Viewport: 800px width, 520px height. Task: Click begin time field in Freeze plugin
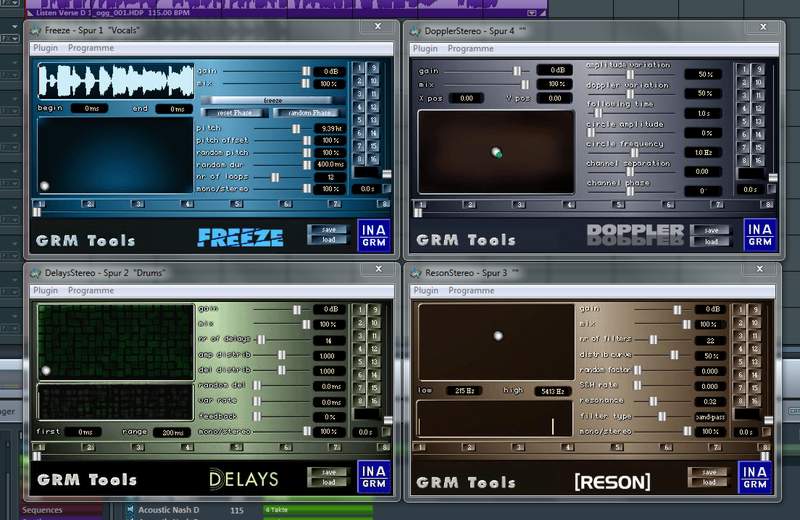click(90, 108)
